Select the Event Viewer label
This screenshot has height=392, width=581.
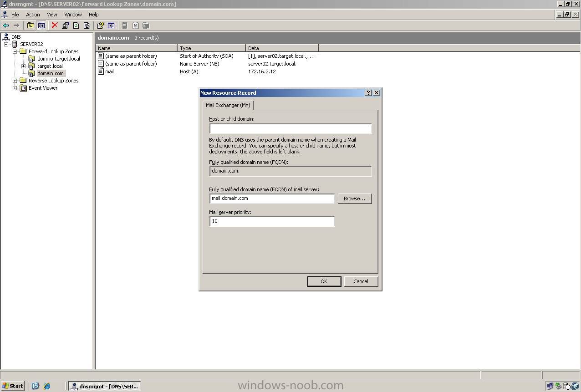click(43, 88)
